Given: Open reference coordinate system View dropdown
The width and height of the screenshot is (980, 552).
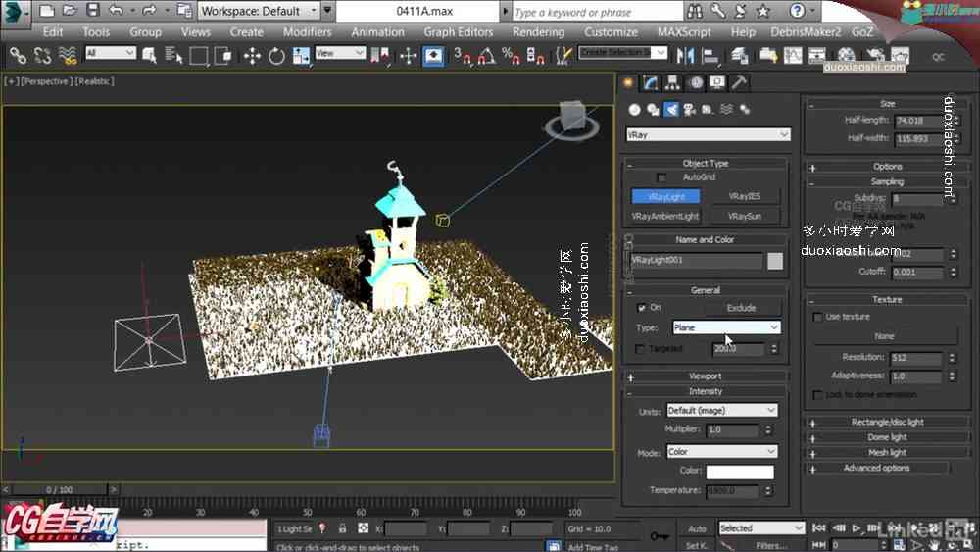Looking at the screenshot, I should pyautogui.click(x=339, y=53).
